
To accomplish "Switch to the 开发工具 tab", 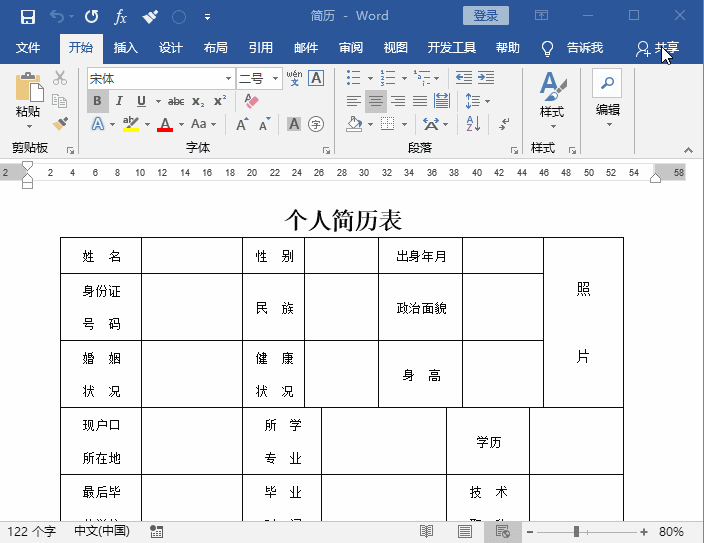I will (451, 48).
